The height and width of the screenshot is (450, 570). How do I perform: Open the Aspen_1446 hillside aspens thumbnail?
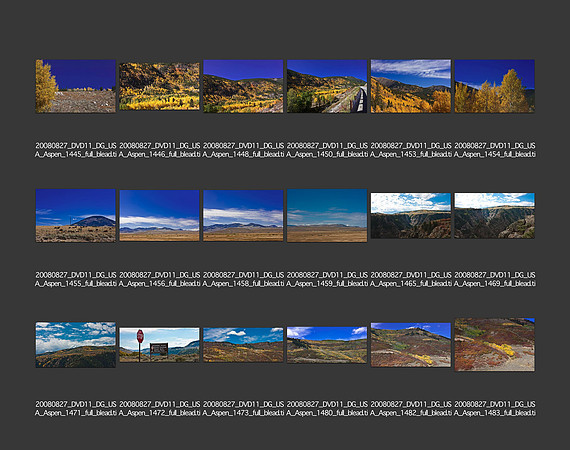point(160,86)
